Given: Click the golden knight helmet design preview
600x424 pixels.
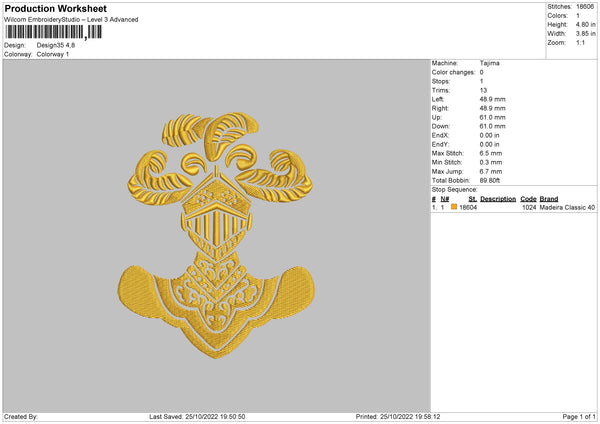Looking at the screenshot, I should tap(217, 235).
